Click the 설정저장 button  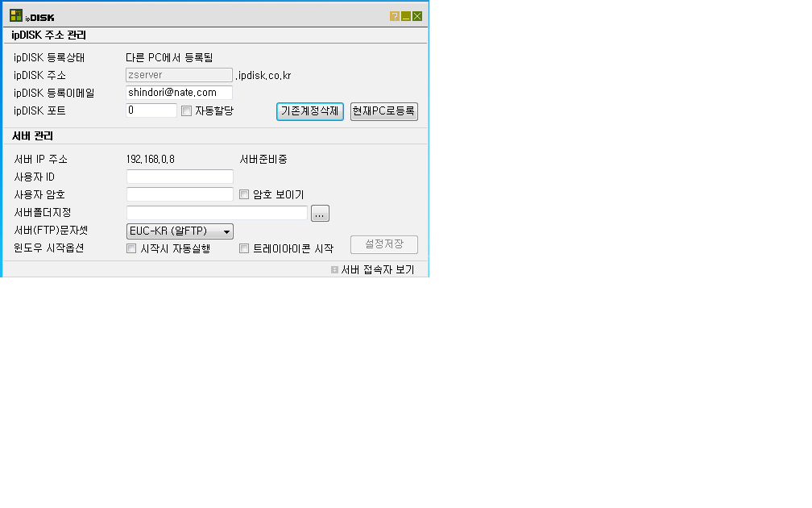(x=383, y=244)
